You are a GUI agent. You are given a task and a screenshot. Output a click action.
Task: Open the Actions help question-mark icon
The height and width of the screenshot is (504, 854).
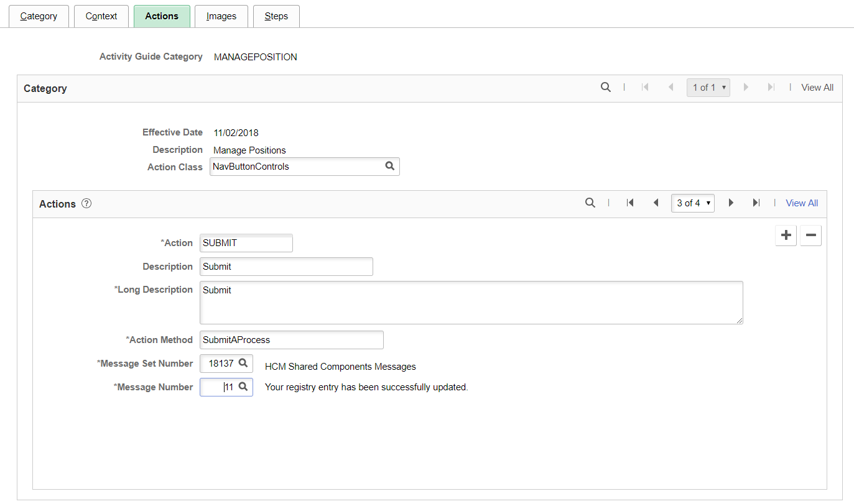pos(86,203)
